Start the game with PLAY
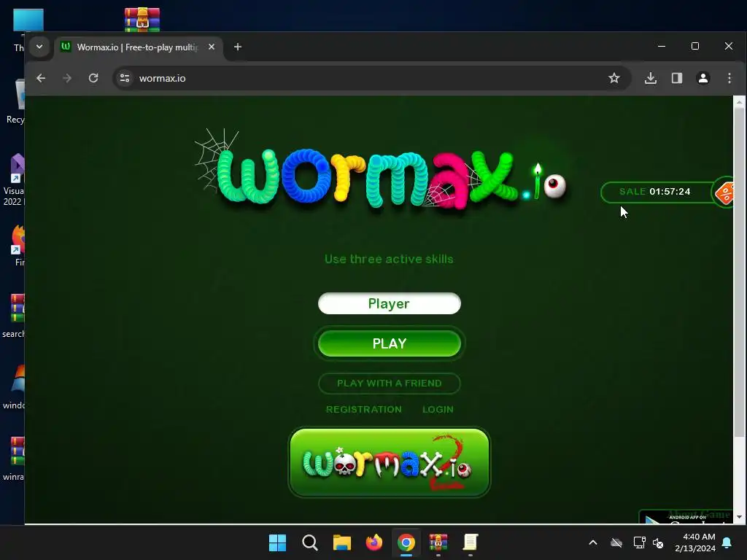This screenshot has height=560, width=747. click(x=390, y=343)
